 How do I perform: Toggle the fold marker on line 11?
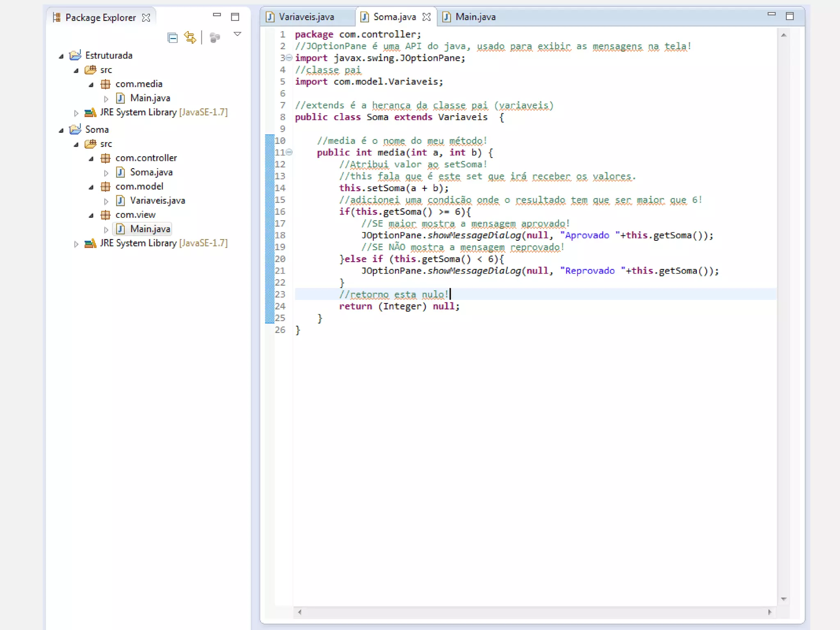click(x=289, y=152)
